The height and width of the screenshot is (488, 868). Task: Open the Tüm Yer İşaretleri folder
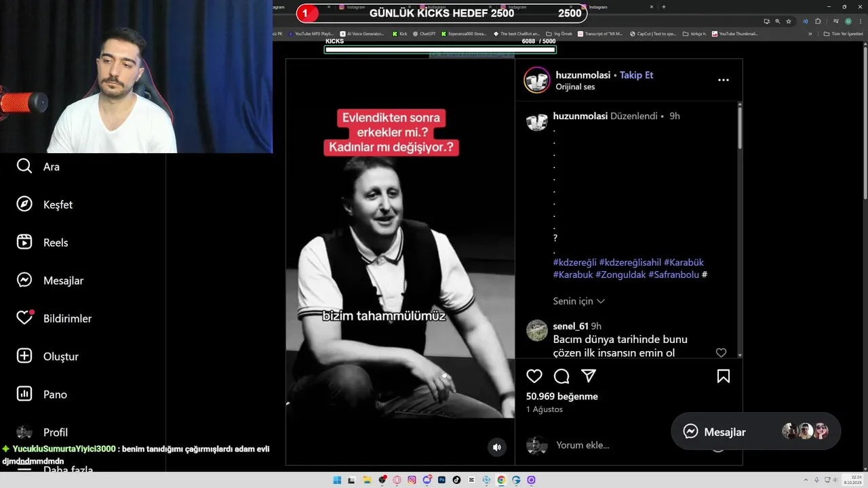click(844, 33)
